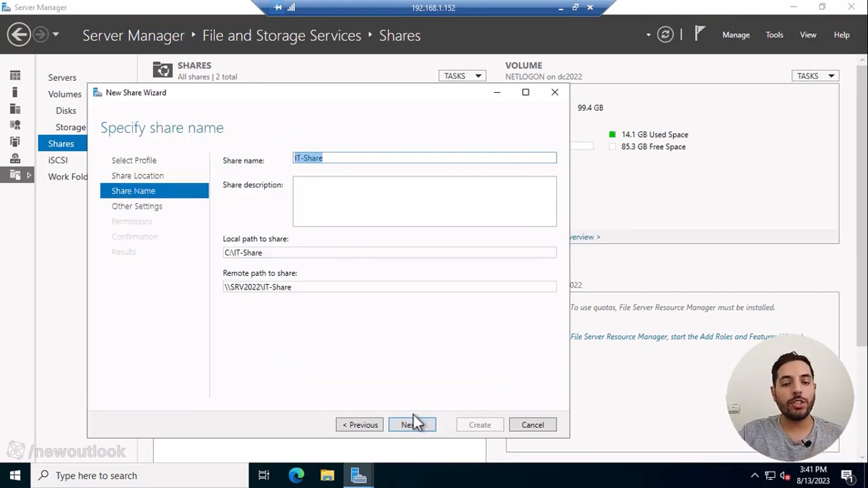Viewport: 868px width, 488px height.
Task: Open Dashboard from the left icon strip
Action: (x=15, y=76)
